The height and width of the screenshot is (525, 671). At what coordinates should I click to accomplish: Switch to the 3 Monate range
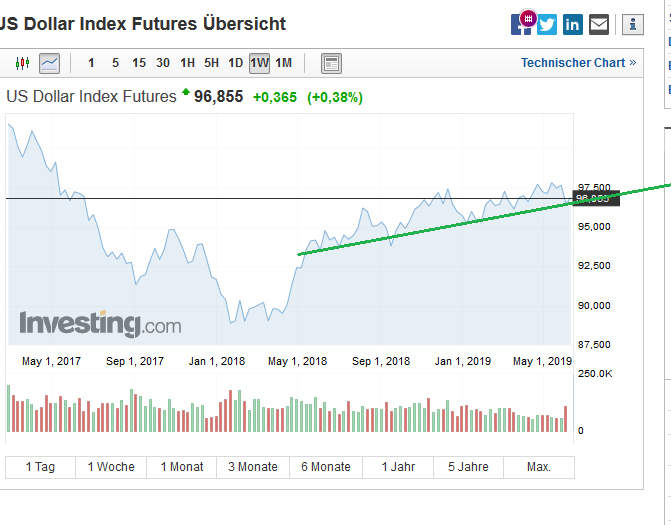pos(253,467)
